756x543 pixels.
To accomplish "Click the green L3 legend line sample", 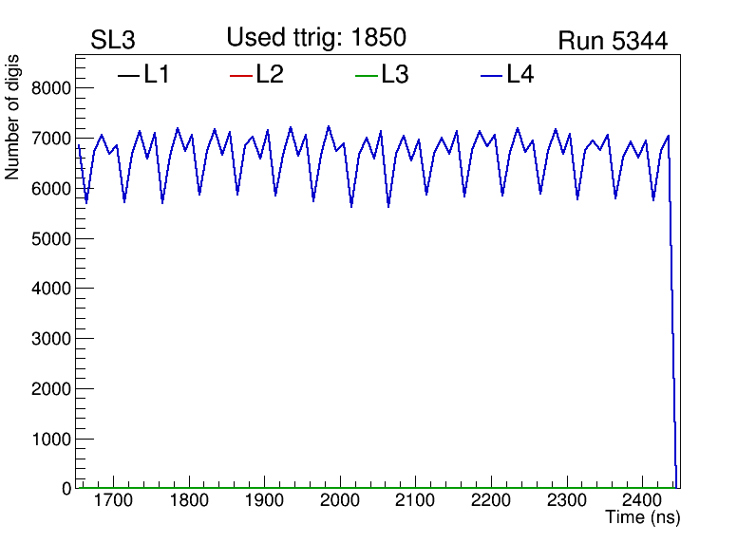I will pos(366,76).
